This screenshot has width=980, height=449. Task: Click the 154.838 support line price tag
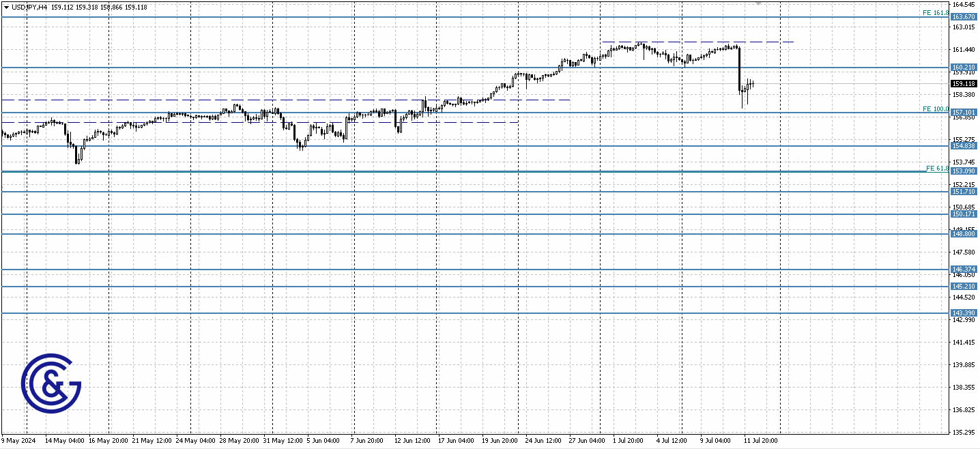tap(964, 145)
